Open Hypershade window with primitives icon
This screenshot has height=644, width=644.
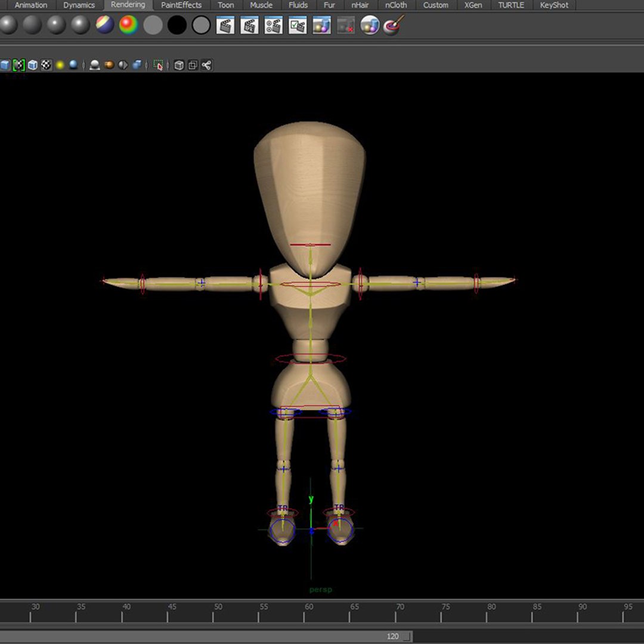pos(321,25)
